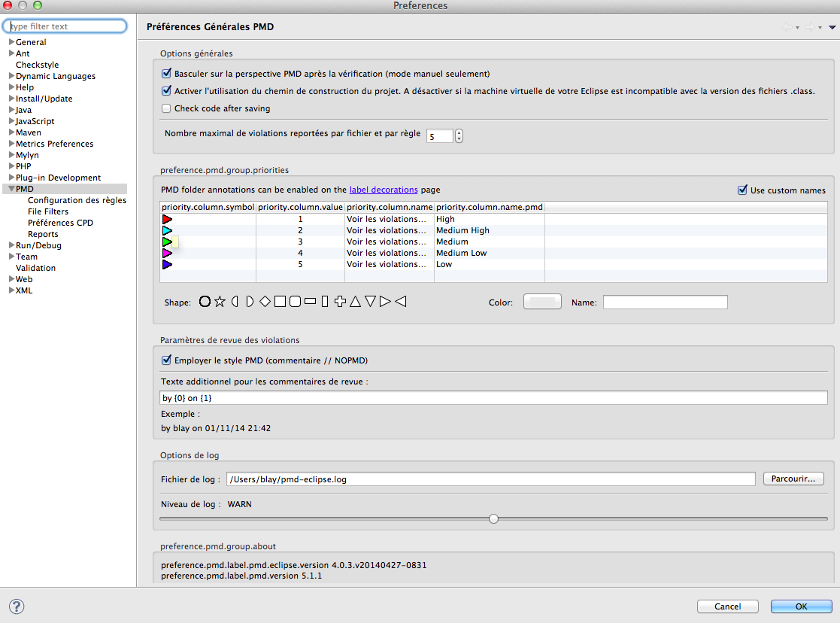Choose the circle shape icon
840x623 pixels.
coord(205,302)
